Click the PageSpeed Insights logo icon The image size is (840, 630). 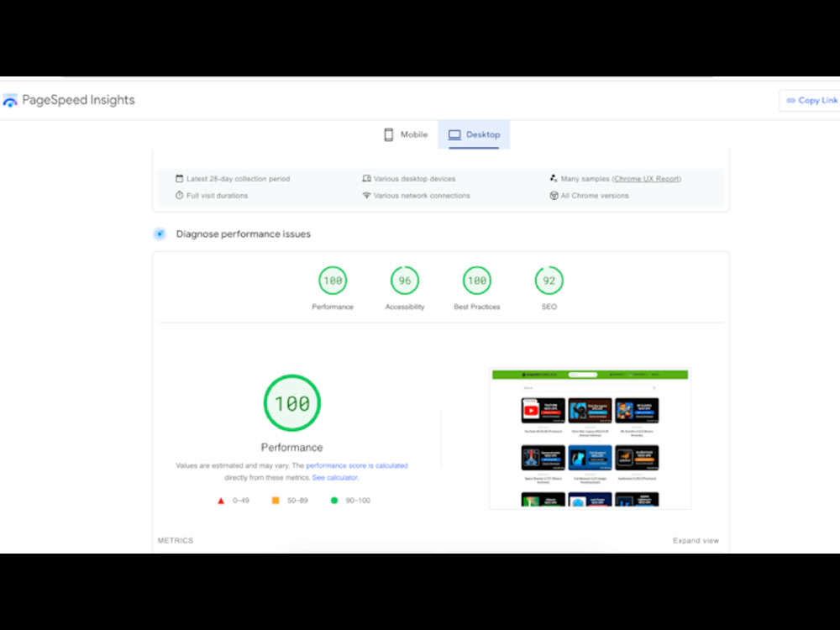10,99
